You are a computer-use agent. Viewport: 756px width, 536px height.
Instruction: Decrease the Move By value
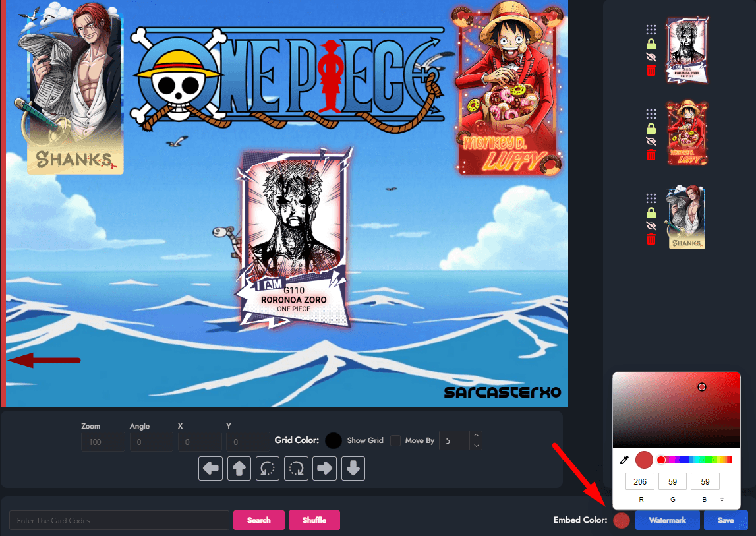click(476, 445)
